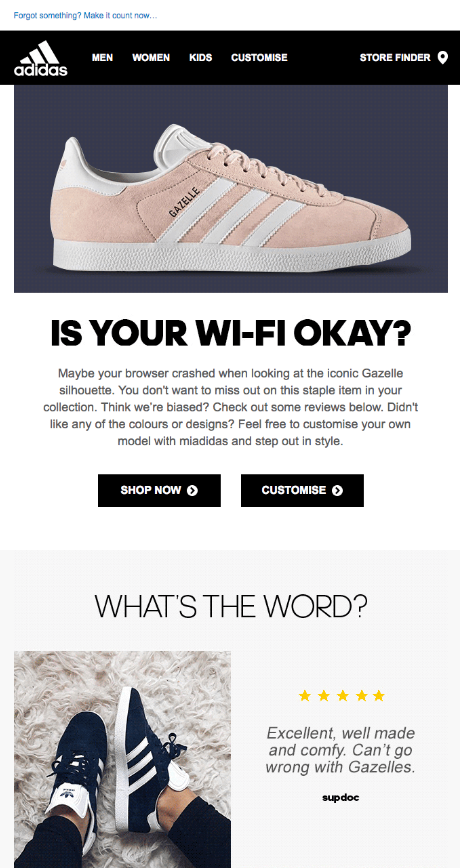Click the adidas logo

[x=40, y=58]
